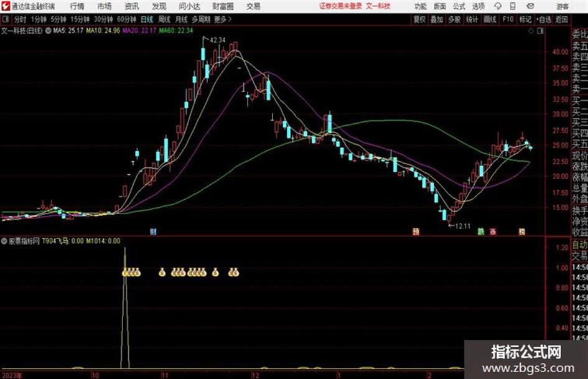Screen dimensions: 588x379
Task: Toggle the panel layout icon left of 分时
Action: [x=5, y=19]
